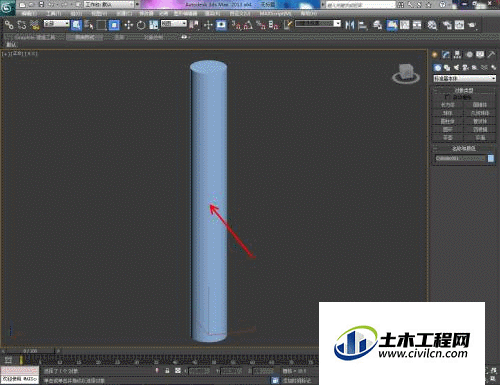This screenshot has width=500, height=385.
Task: Switch to the Hierarchy panel tab
Action: click(x=457, y=55)
